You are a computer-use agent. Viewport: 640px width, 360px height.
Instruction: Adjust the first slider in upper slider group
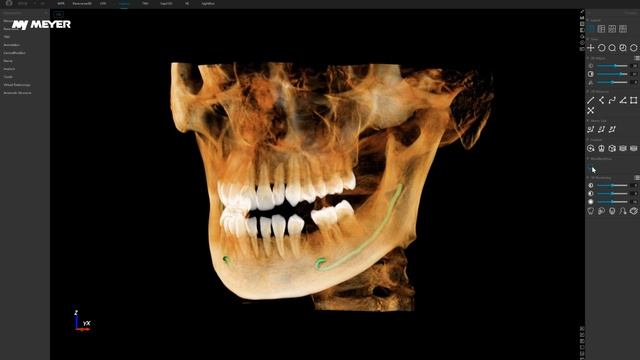612,66
